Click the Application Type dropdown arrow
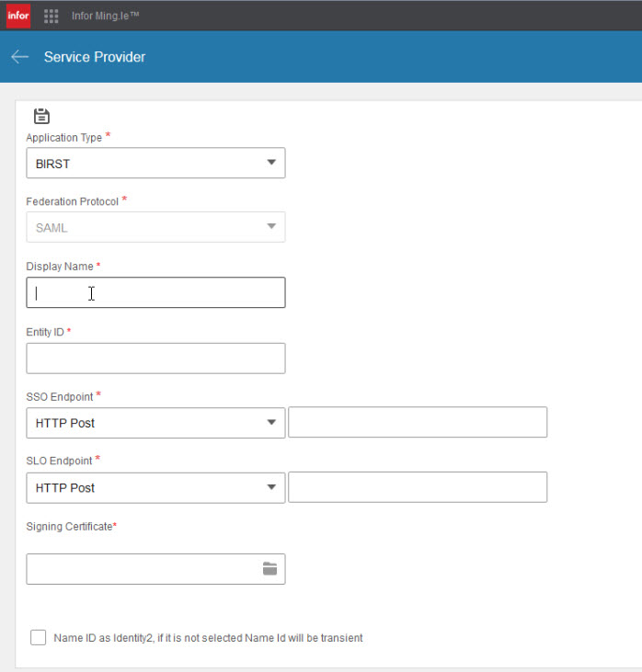 tap(271, 163)
